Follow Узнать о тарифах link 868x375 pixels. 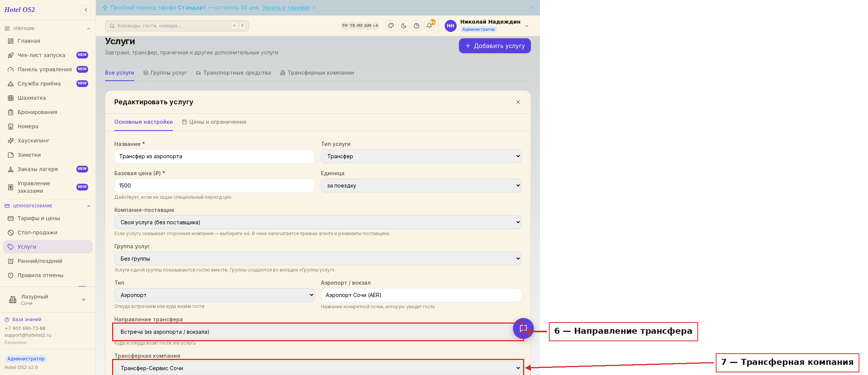pos(286,7)
